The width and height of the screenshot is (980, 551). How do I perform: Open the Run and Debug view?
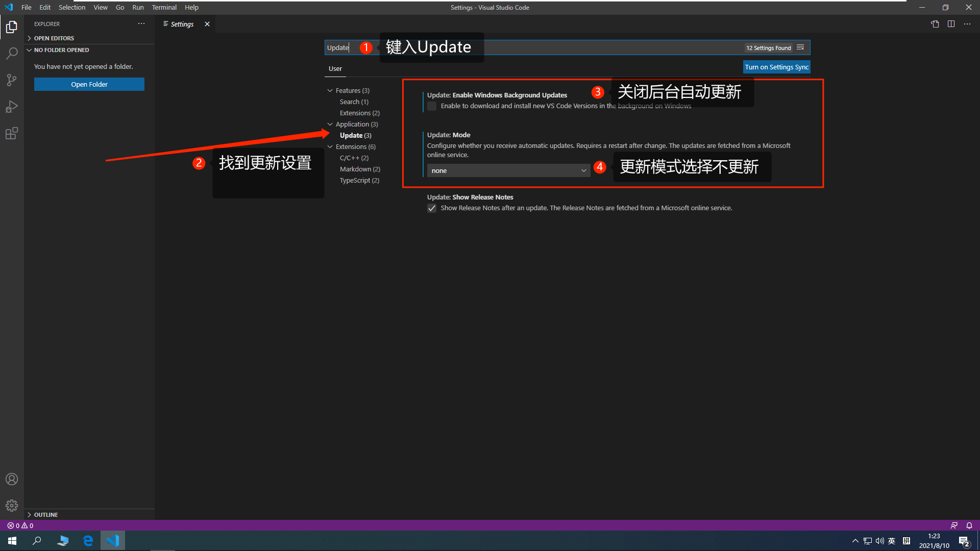[11, 106]
